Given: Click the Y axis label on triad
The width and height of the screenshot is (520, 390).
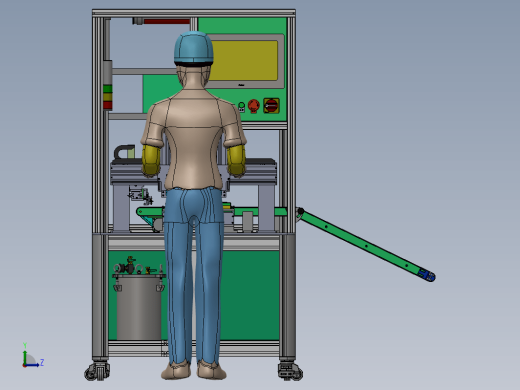Looking at the screenshot, I should (x=25, y=345).
